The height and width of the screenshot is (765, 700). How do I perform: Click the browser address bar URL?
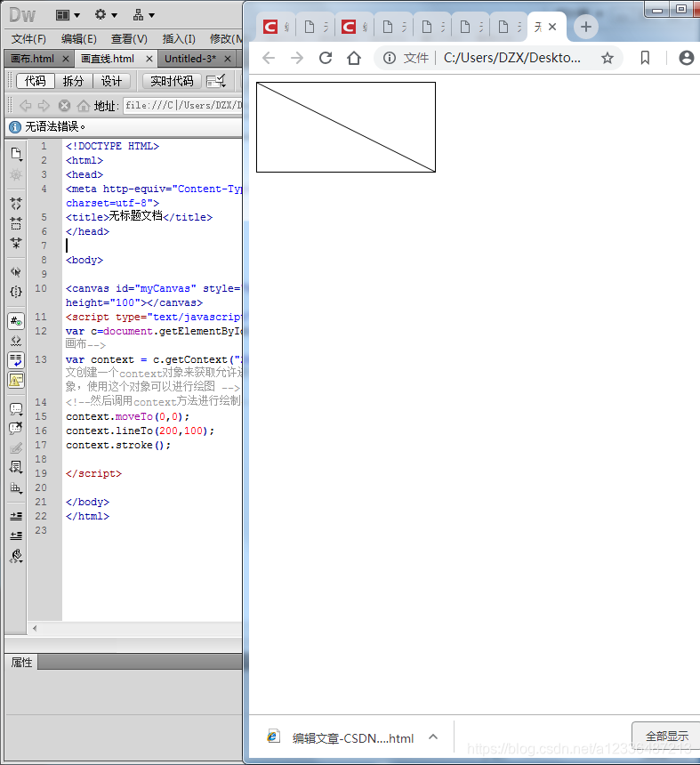pos(512,58)
